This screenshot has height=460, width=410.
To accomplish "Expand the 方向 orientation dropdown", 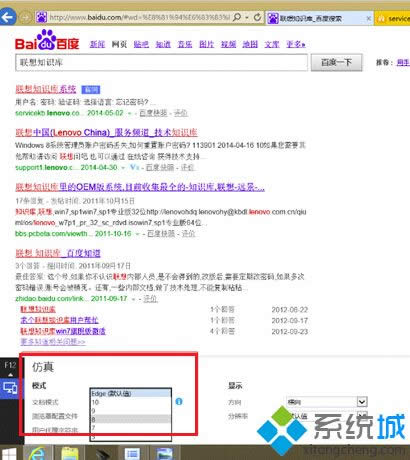I will click(x=362, y=402).
